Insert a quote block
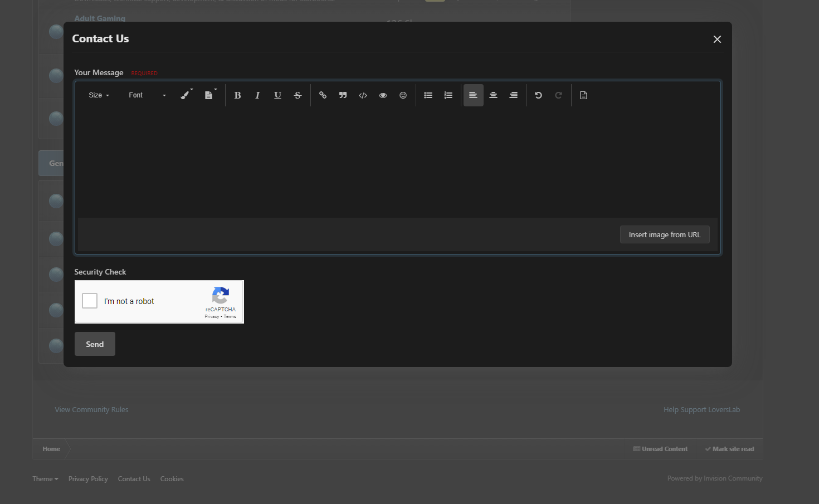The width and height of the screenshot is (819, 504). [x=343, y=95]
